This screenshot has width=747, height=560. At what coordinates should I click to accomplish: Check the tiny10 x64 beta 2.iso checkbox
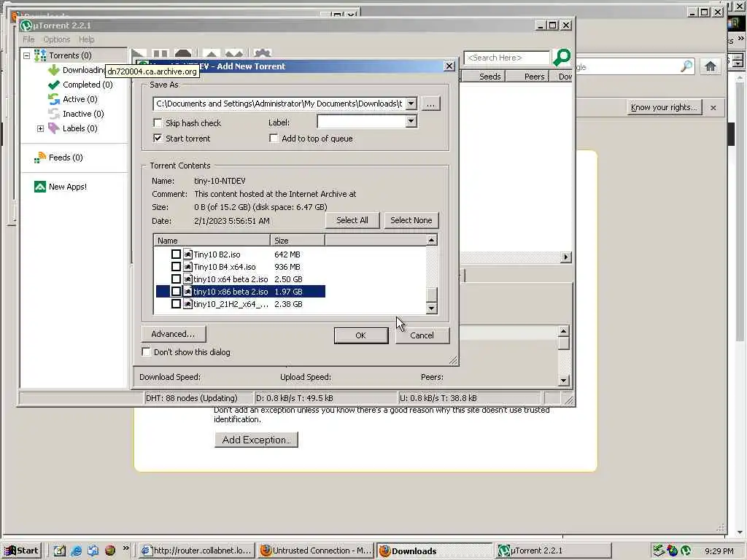(176, 279)
